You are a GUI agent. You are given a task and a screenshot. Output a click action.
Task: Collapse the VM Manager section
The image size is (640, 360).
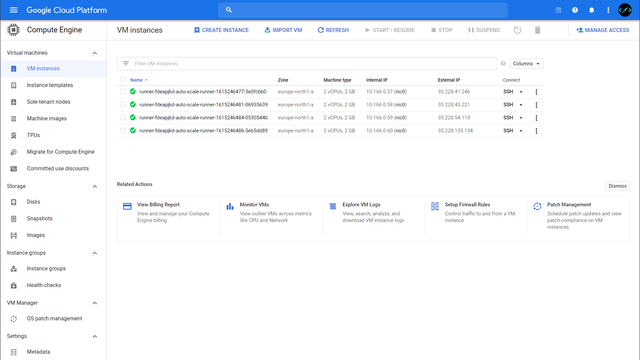tap(95, 303)
